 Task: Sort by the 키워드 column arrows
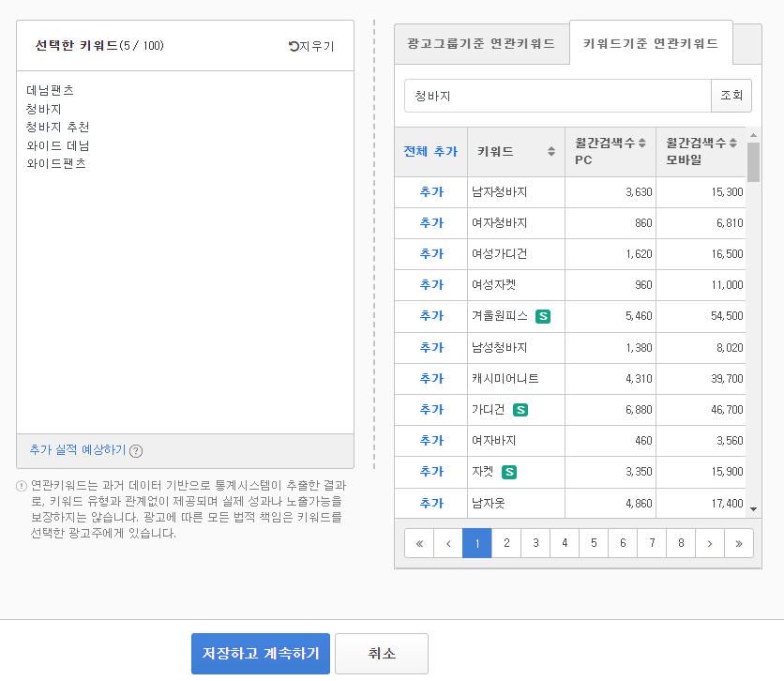(551, 152)
